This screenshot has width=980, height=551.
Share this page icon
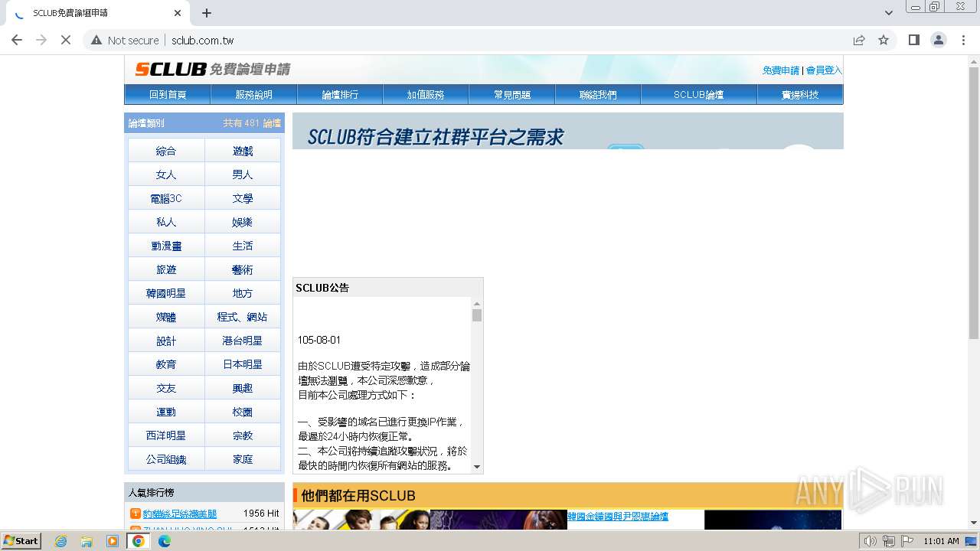859,40
